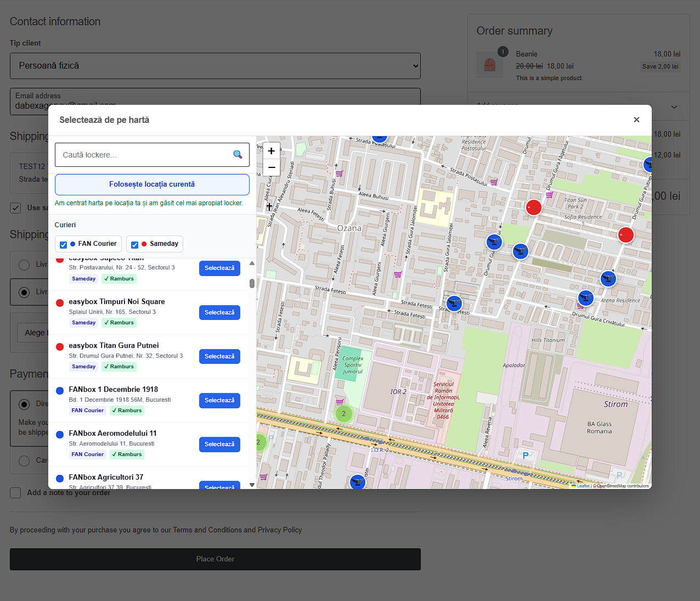Selectează FANbox Aeromodelului 11
Viewport: 700px width, 601px height.
click(219, 444)
